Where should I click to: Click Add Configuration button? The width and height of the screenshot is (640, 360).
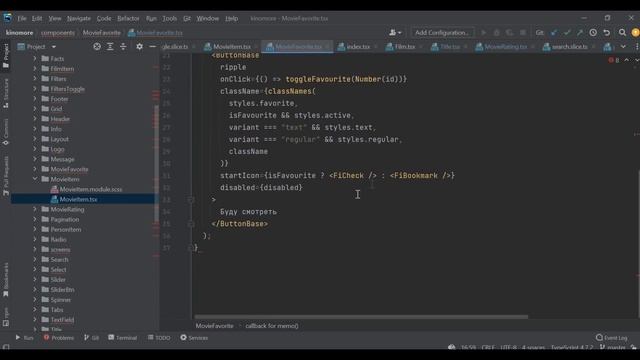pyautogui.click(x=442, y=32)
